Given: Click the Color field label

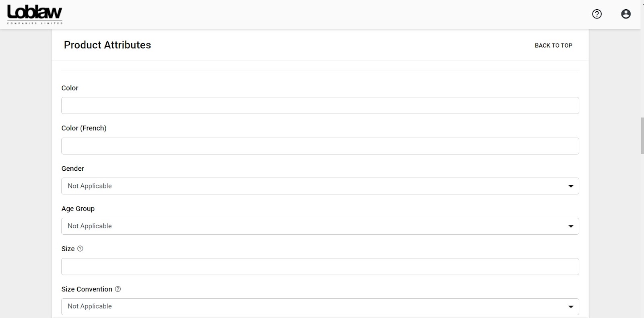Looking at the screenshot, I should click(x=70, y=88).
